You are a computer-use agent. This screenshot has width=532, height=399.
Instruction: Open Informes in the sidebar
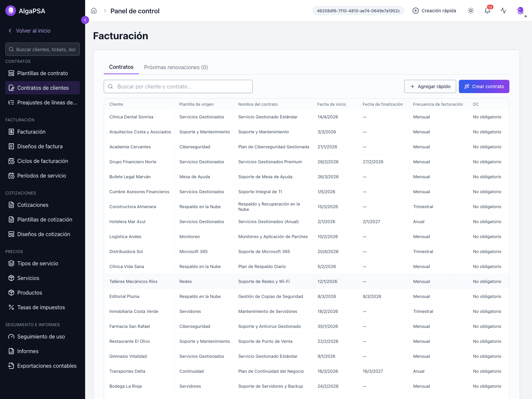coord(43,351)
